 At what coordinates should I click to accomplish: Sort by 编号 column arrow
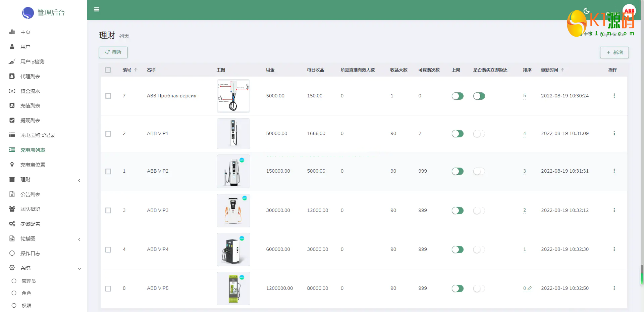coord(136,70)
